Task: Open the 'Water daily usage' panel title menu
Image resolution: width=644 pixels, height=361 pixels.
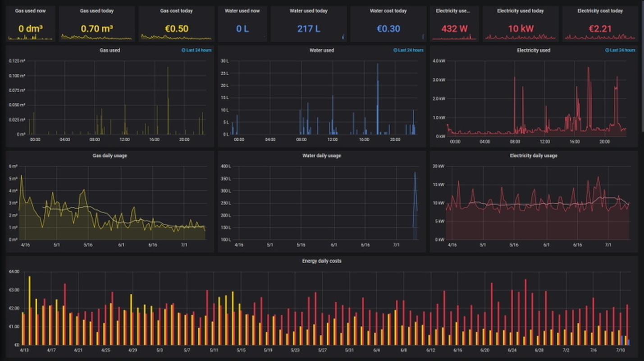Action: pos(322,156)
